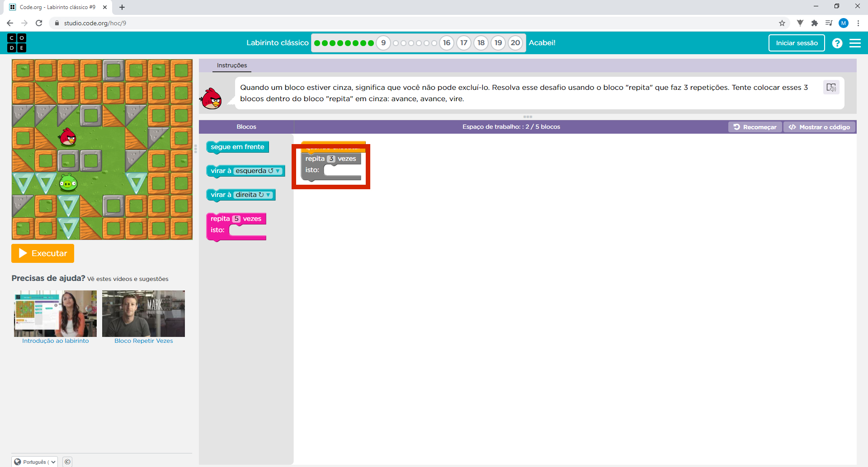Click the first green completed level dot
The image size is (868, 467).
click(x=317, y=43)
